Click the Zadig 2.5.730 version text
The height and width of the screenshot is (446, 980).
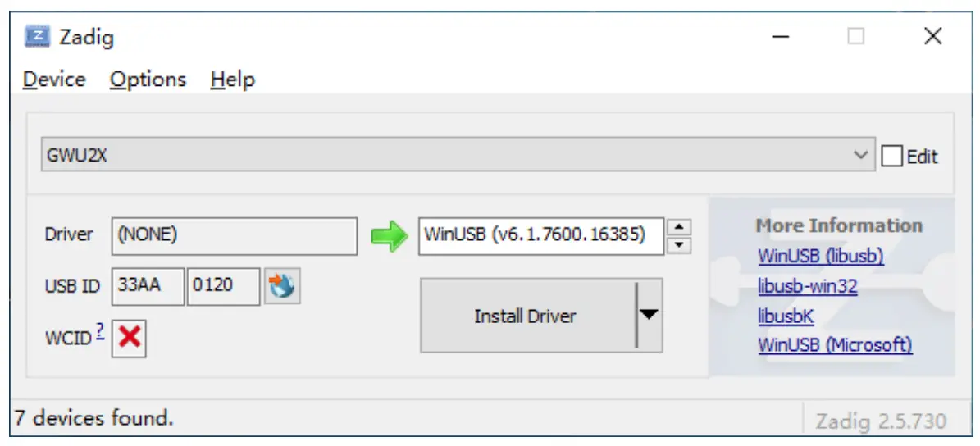tap(881, 421)
